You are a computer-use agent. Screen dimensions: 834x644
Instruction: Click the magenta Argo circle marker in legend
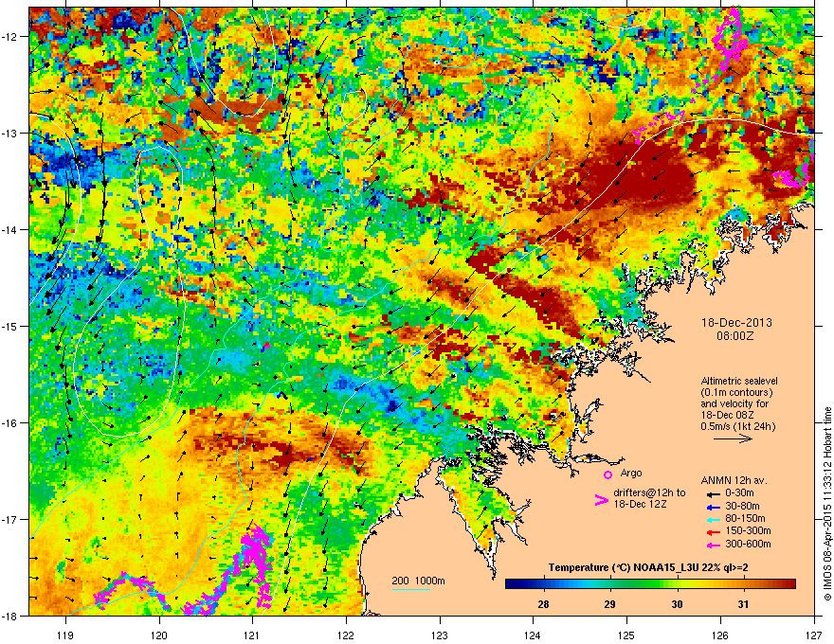pyautogui.click(x=607, y=474)
